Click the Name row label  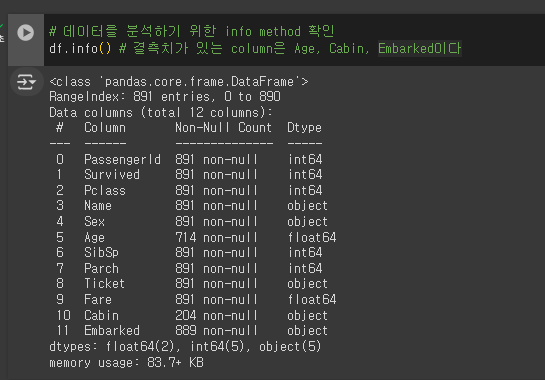(98, 205)
